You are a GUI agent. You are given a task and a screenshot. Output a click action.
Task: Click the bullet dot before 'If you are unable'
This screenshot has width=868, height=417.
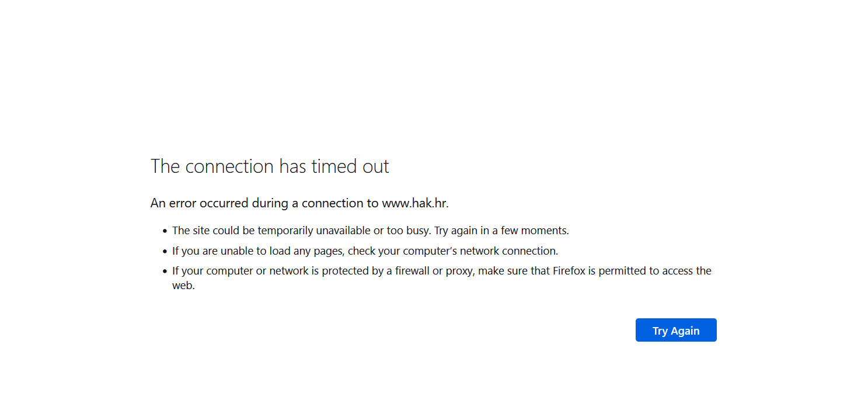coord(165,252)
